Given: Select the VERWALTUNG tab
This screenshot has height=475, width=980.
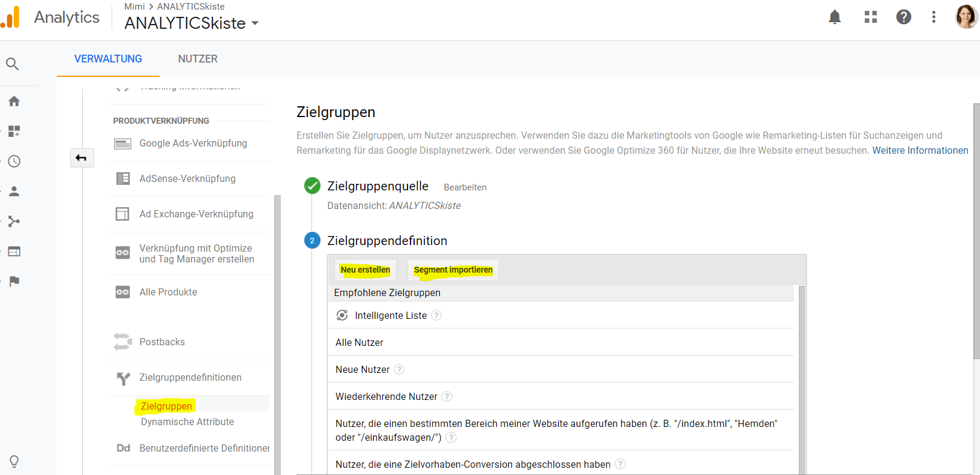Looking at the screenshot, I should [108, 59].
